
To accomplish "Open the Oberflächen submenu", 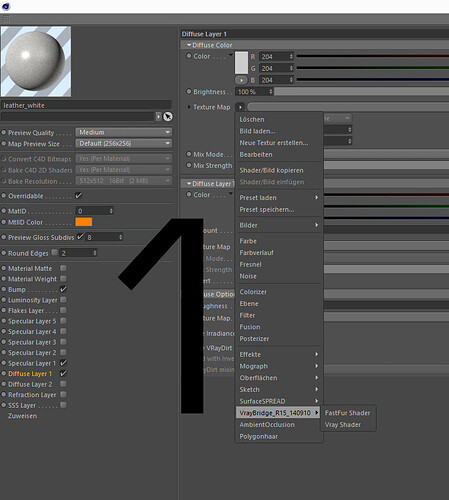I will 279,378.
